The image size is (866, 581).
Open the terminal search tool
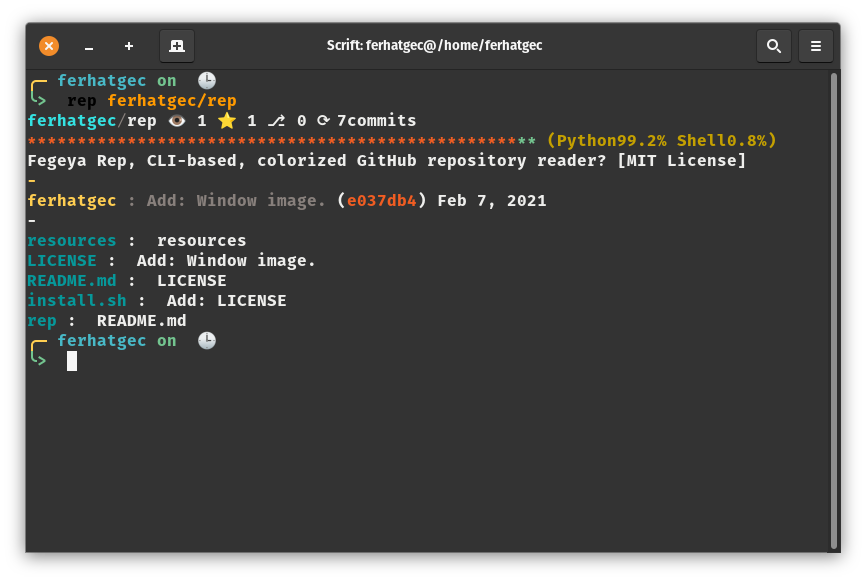point(773,46)
